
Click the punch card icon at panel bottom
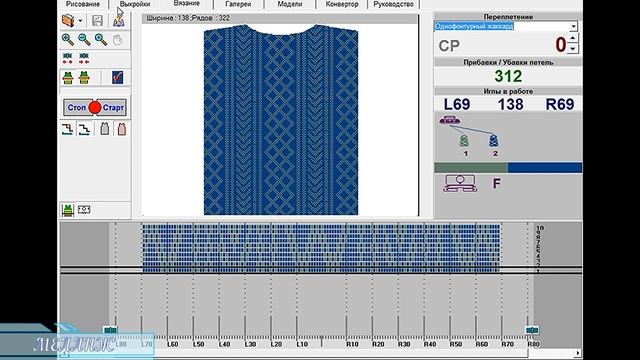click(x=84, y=210)
